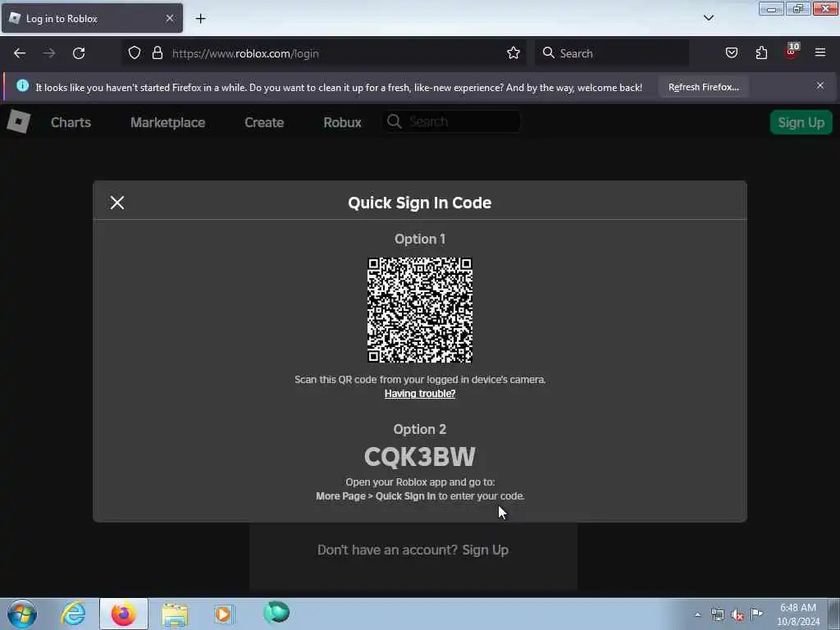840x630 pixels.
Task: Open the Windows Start button
Action: pyautogui.click(x=22, y=614)
